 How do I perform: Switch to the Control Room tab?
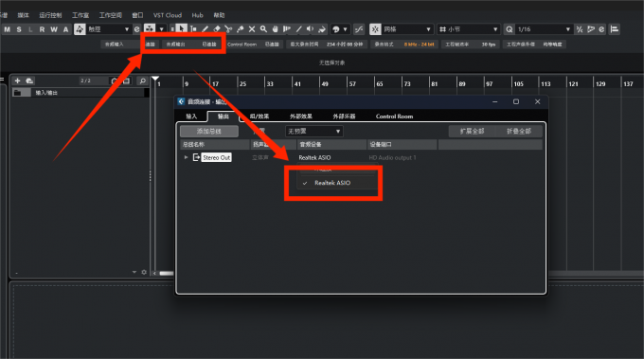click(x=394, y=117)
